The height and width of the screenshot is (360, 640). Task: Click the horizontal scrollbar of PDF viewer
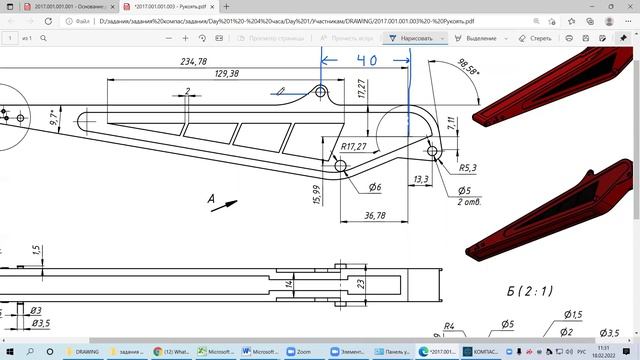[342, 340]
